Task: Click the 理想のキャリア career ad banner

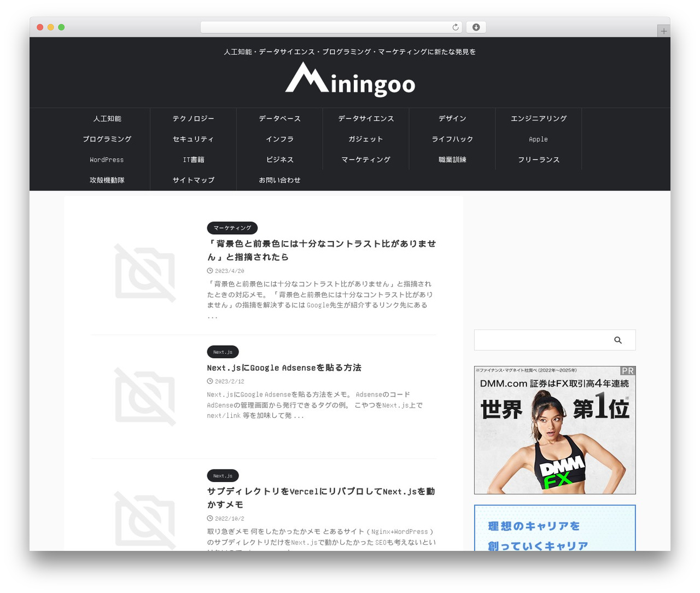Action: tap(555, 528)
